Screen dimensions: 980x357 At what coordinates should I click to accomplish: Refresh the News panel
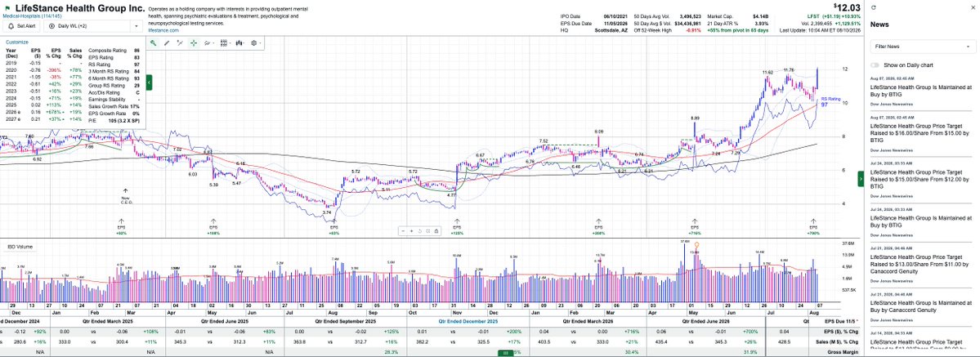click(873, 7)
